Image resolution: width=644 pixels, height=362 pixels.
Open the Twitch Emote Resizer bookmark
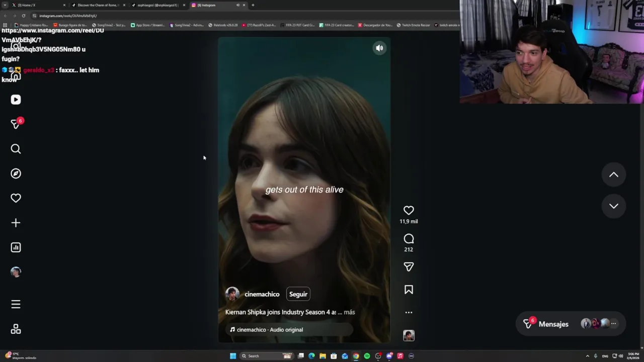pyautogui.click(x=413, y=25)
